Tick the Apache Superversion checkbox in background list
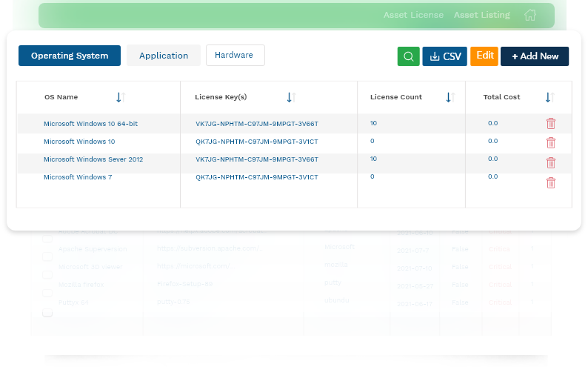The width and height of the screenshot is (588, 367). point(47,257)
